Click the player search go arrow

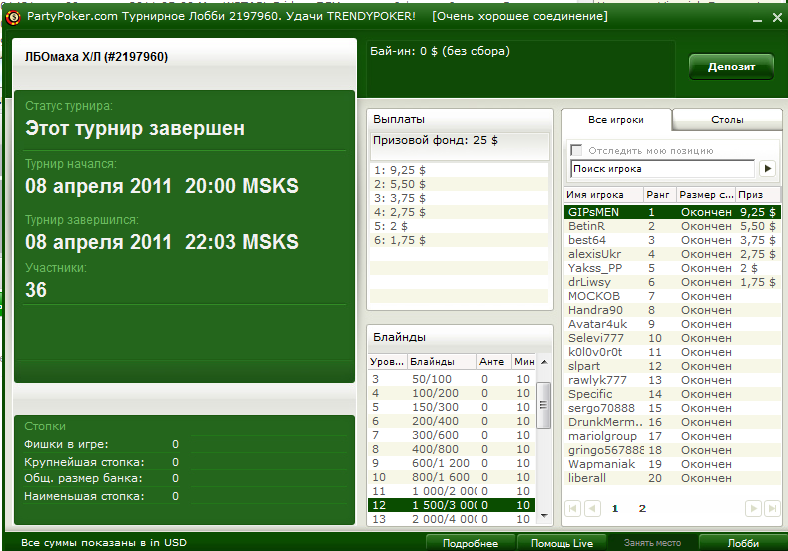[x=767, y=168]
